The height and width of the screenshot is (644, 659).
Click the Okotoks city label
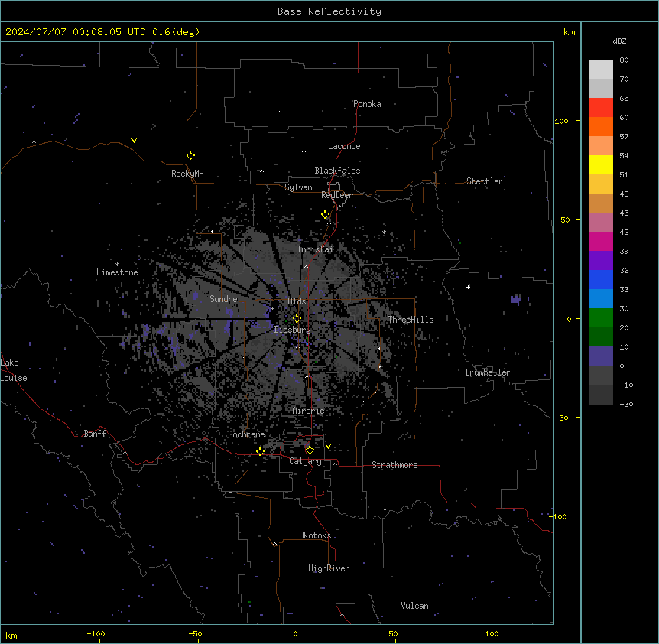click(x=315, y=535)
